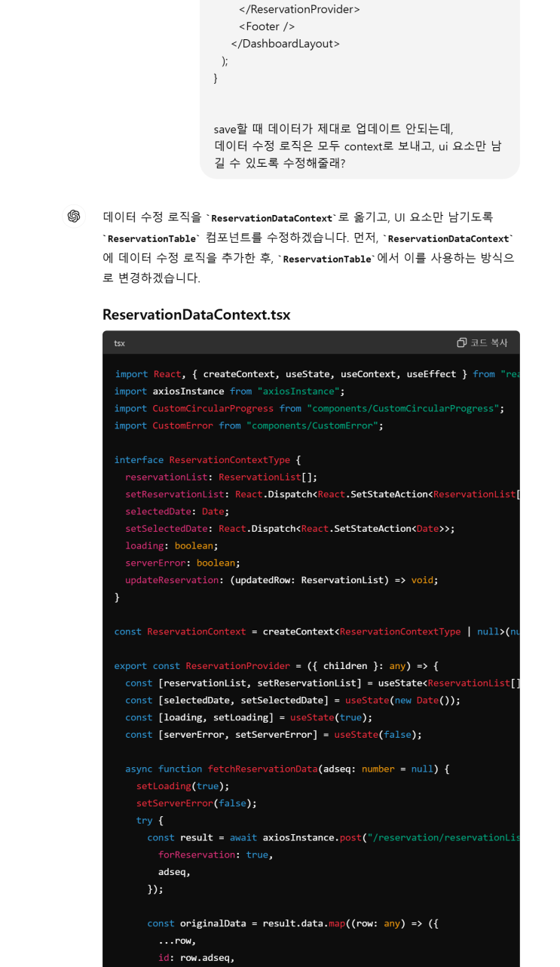Click the 'serverError: boolean;' line
This screenshot has width=560, height=967.
coord(183,563)
